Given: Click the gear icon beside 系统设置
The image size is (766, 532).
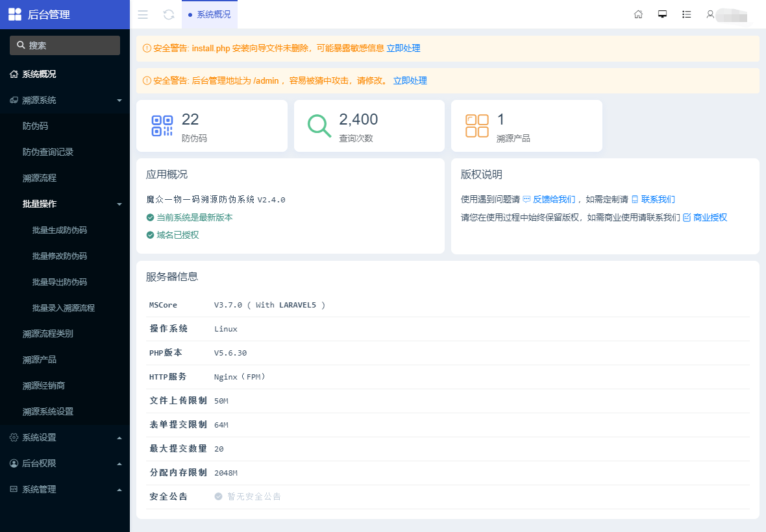Looking at the screenshot, I should pos(14,437).
